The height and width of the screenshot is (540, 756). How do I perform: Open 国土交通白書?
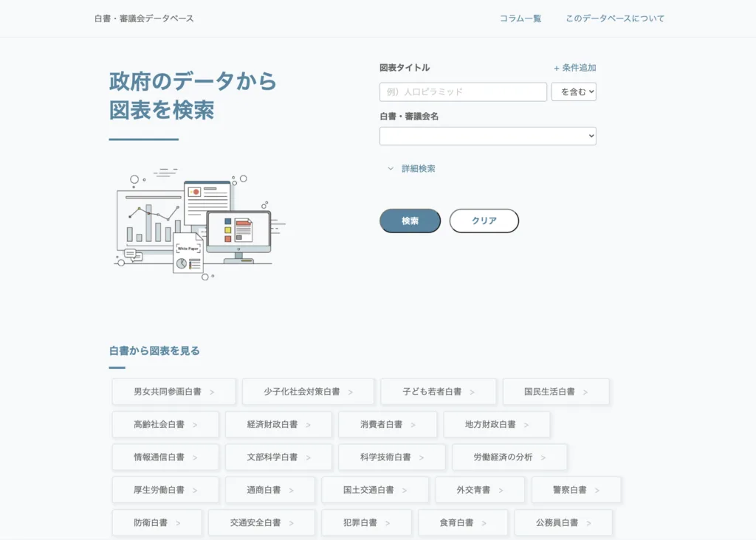[375, 490]
